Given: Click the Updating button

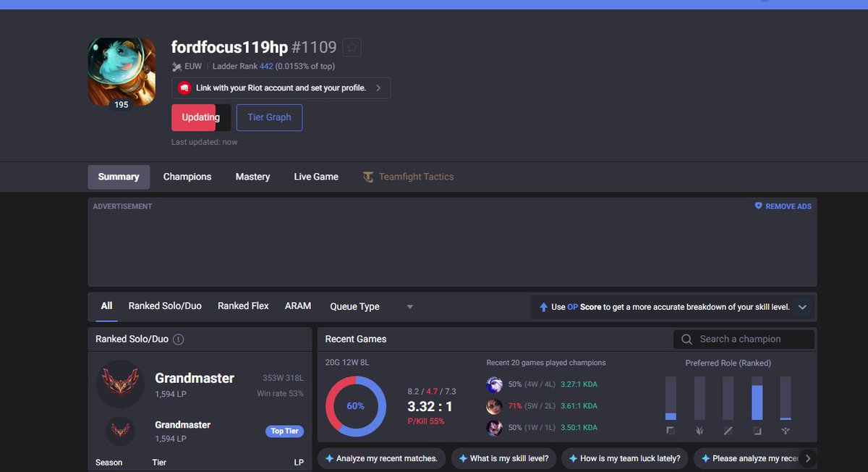Looking at the screenshot, I should point(201,117).
